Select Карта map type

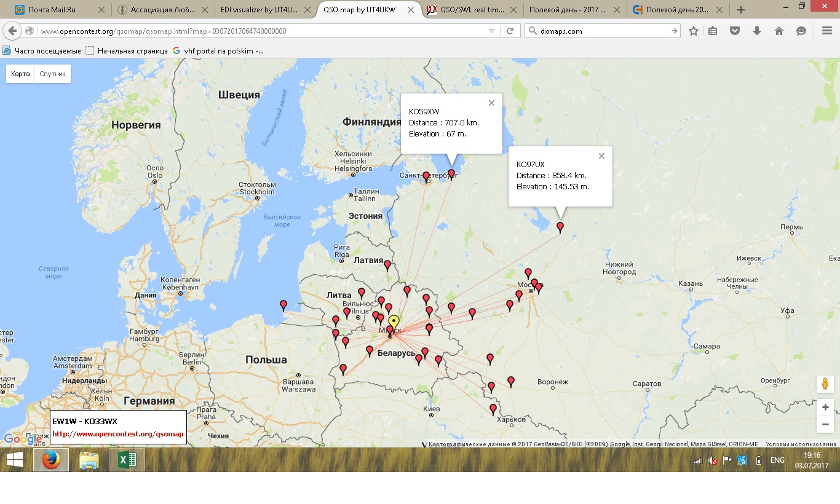20,74
